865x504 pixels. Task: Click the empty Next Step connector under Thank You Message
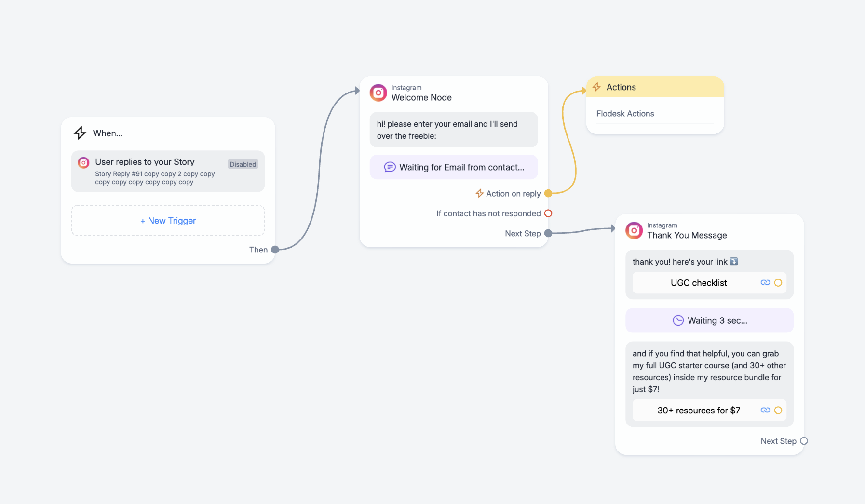tap(804, 441)
